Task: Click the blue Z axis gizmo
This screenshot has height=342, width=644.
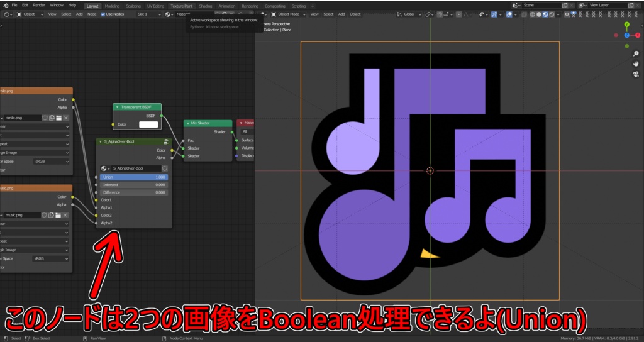Action: pyautogui.click(x=627, y=35)
